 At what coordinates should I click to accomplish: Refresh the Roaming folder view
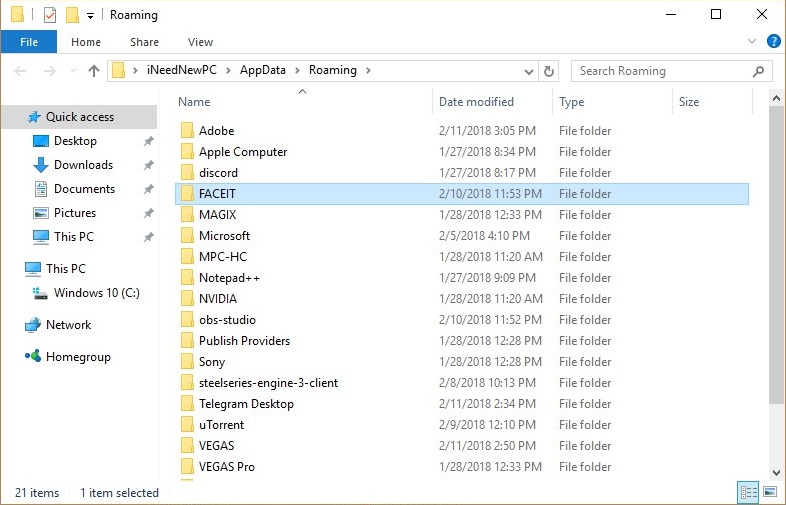[549, 71]
